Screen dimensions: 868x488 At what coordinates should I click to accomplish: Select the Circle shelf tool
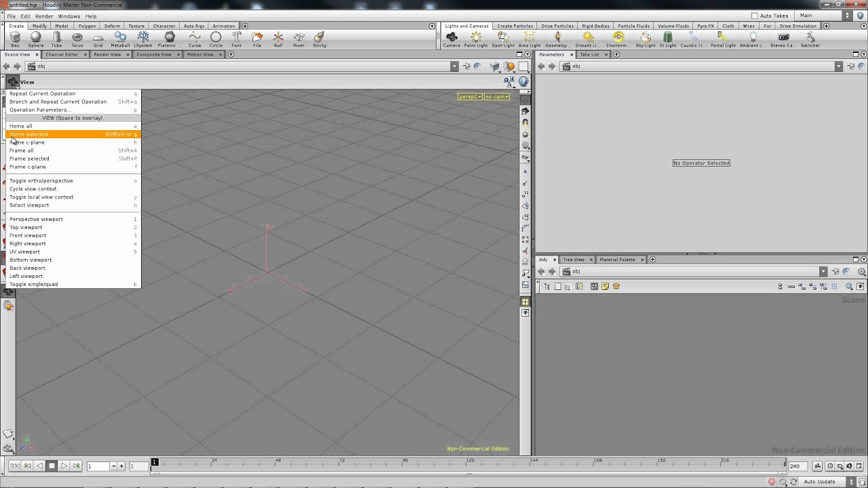pos(216,40)
